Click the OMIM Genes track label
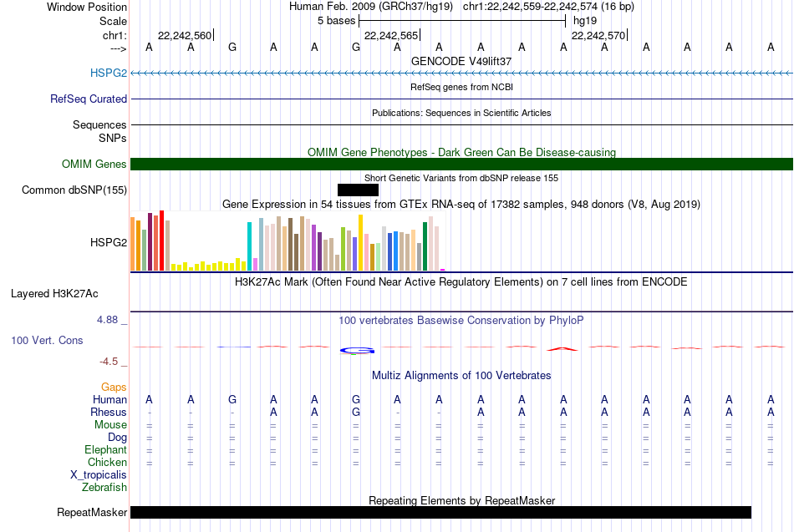The width and height of the screenshot is (794, 532). coord(94,164)
